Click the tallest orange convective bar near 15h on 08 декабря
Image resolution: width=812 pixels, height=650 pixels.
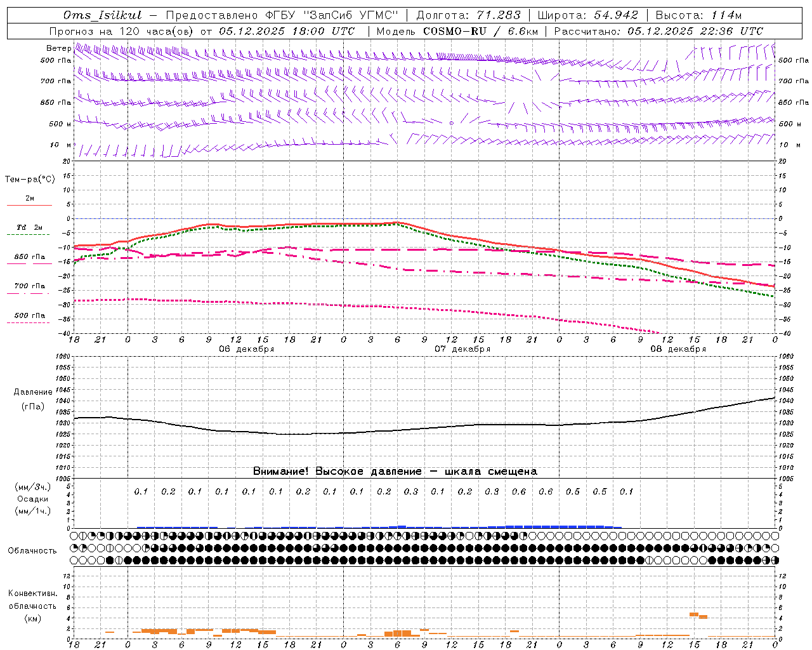pos(694,614)
